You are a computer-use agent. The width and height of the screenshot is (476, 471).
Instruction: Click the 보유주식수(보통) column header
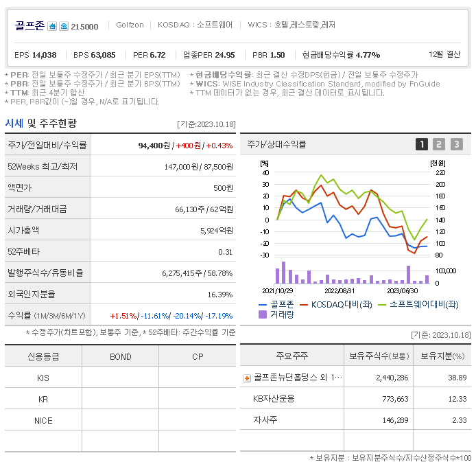click(379, 356)
